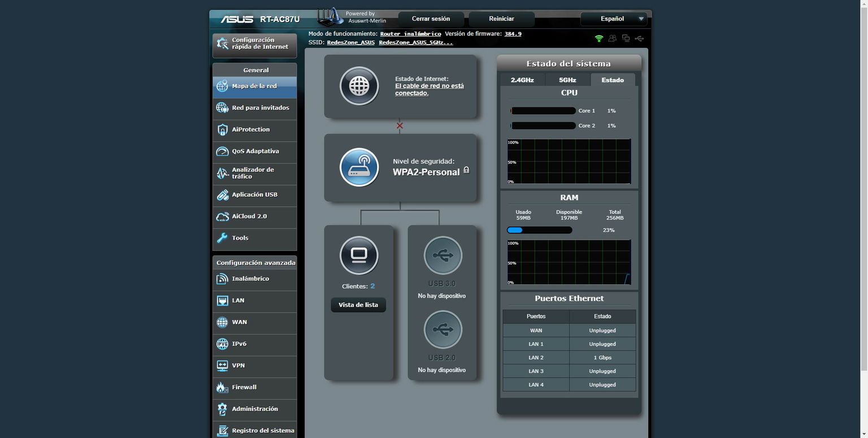Click the lock icon beside WPA2-Personal
868x438 pixels.
466,170
